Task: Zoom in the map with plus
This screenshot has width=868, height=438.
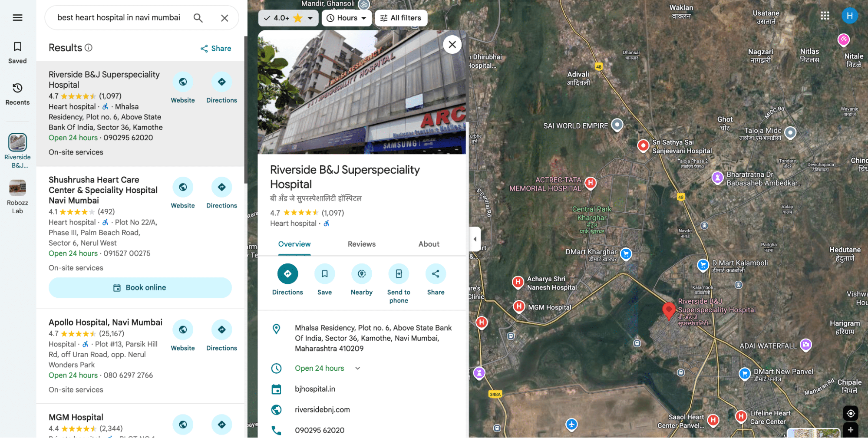Action: pyautogui.click(x=851, y=430)
